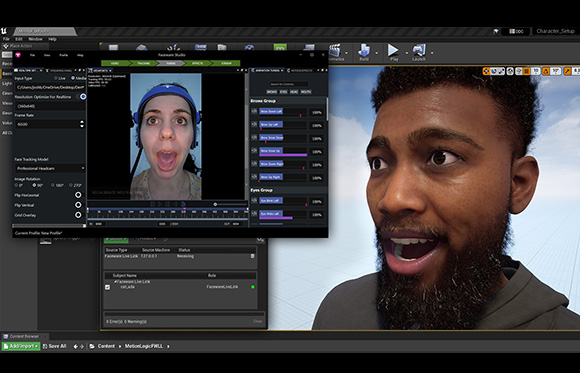
Task: Click the Brow Down Left row icon
Action: click(254, 111)
